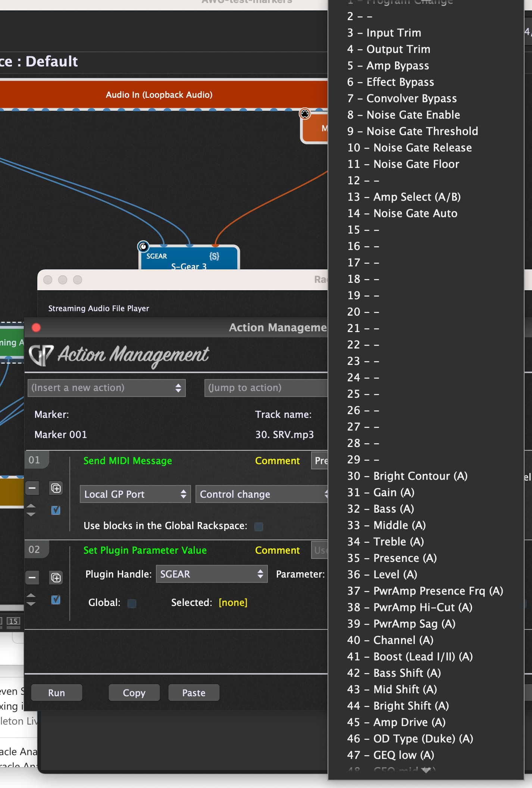Screen dimensions: 532x788
Task: Close the Action Management window
Action: (36, 328)
